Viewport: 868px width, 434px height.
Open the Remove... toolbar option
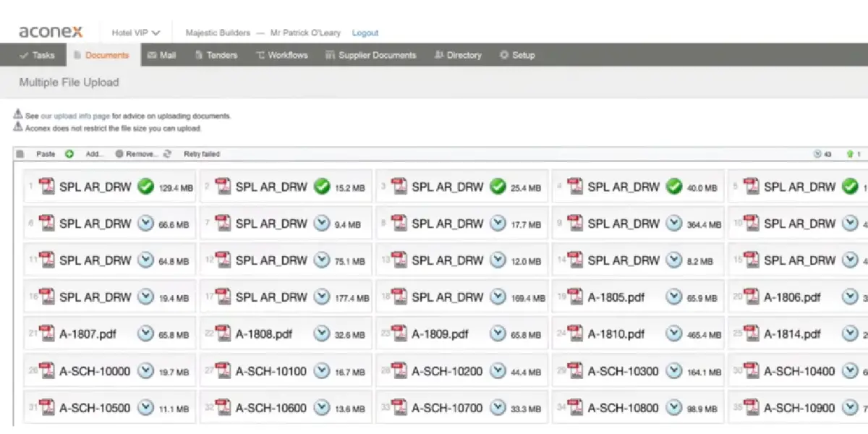click(x=137, y=154)
